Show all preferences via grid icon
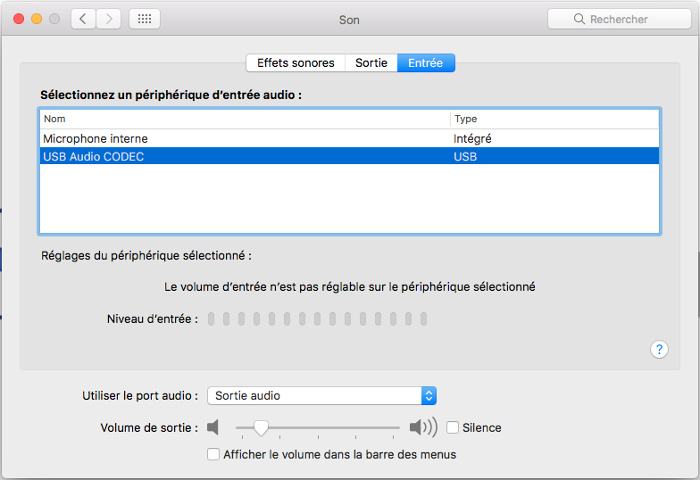 (144, 19)
